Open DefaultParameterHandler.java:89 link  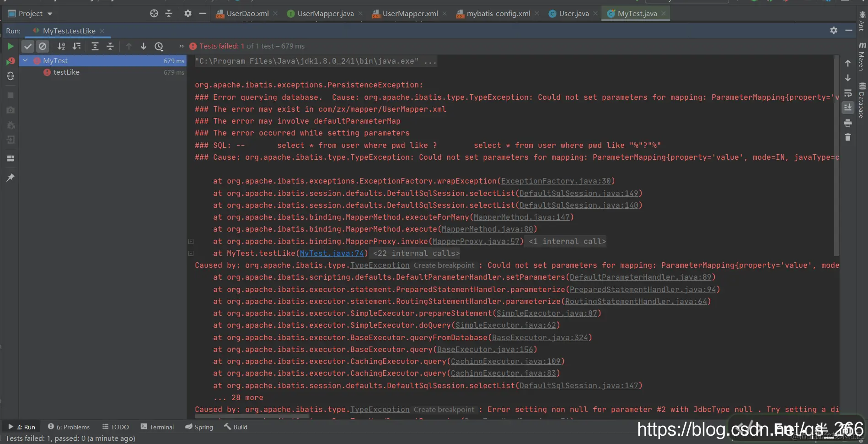coord(640,277)
